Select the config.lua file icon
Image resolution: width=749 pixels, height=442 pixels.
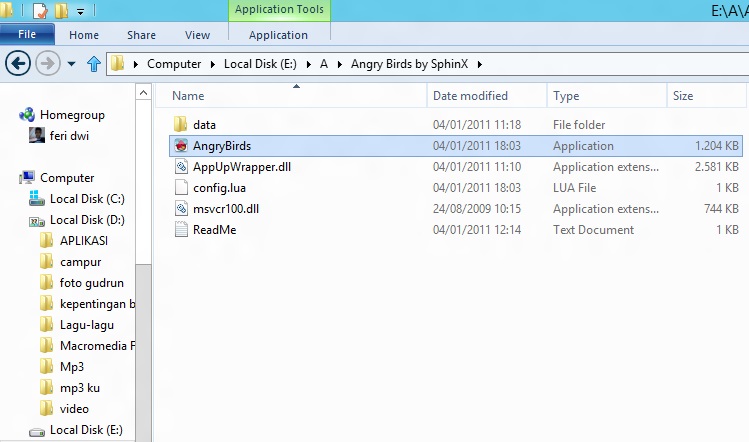click(x=181, y=187)
